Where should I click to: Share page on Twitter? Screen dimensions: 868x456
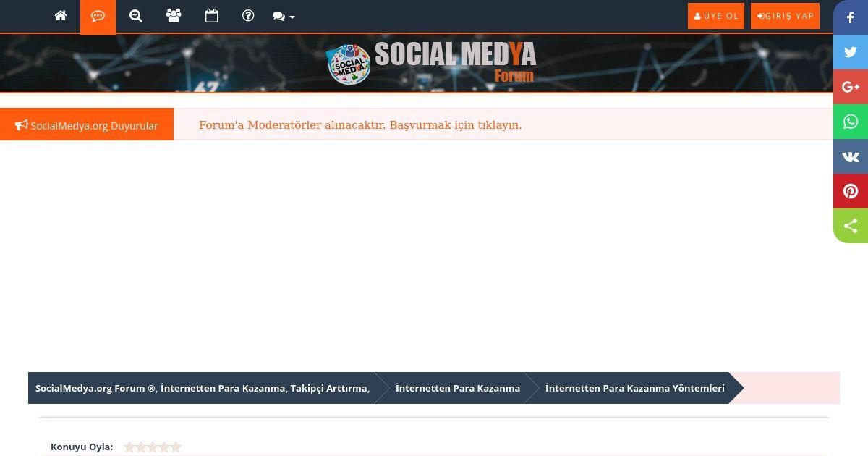[x=851, y=52]
